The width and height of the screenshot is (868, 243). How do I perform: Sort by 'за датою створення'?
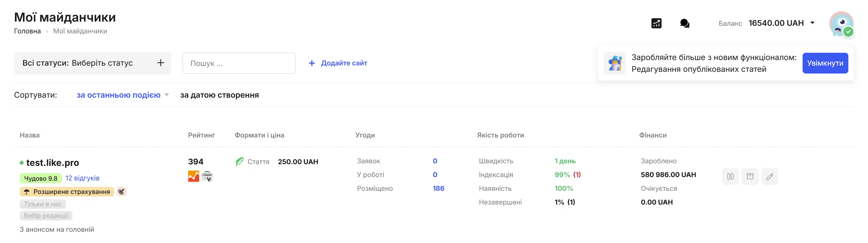pyautogui.click(x=219, y=95)
